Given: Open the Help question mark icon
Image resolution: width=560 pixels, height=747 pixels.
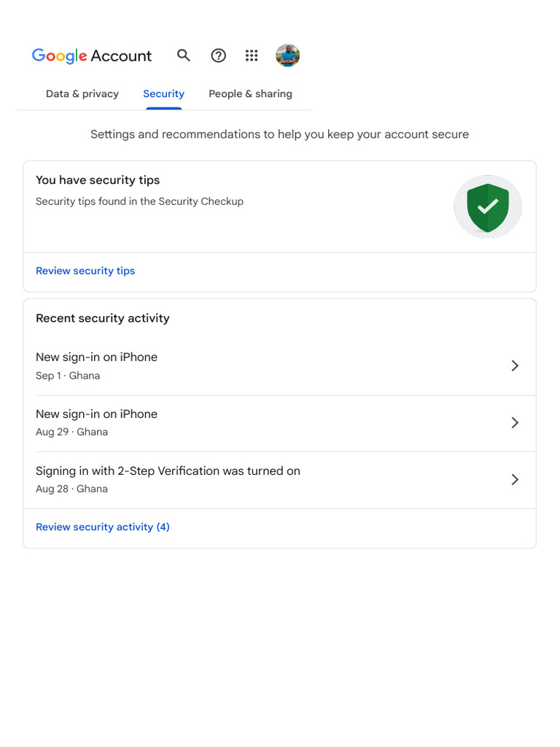Looking at the screenshot, I should point(218,55).
